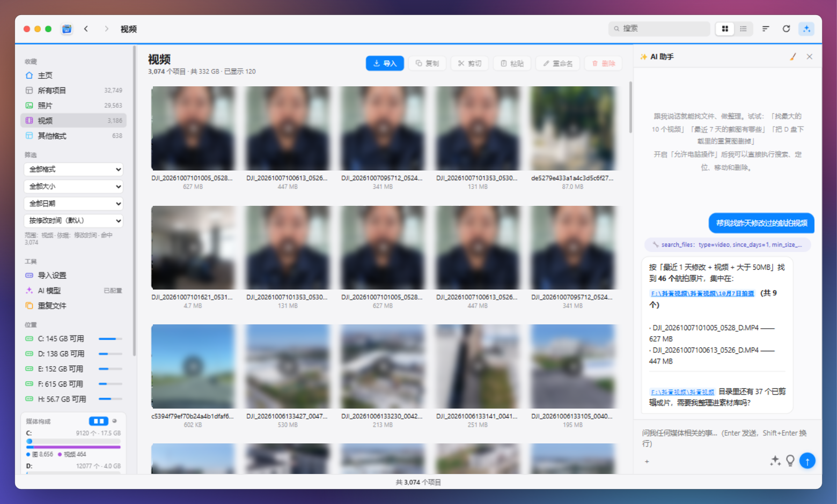
Task: Open the F:\抖音视频 10月7日拍摄 folder link
Action: [702, 293]
